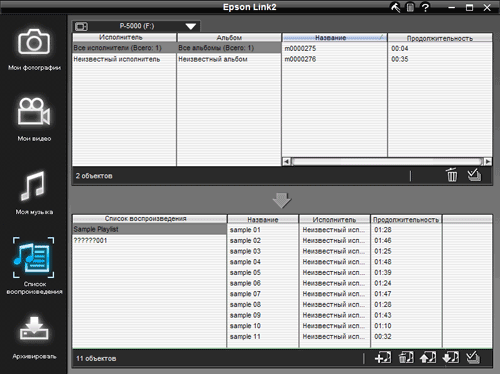The image size is (500, 374).
Task: Sort playlist by Продолжительность header
Action: 406,219
